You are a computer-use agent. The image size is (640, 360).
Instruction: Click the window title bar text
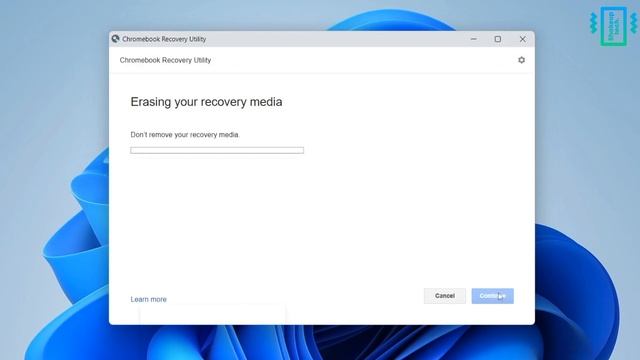tap(164, 39)
